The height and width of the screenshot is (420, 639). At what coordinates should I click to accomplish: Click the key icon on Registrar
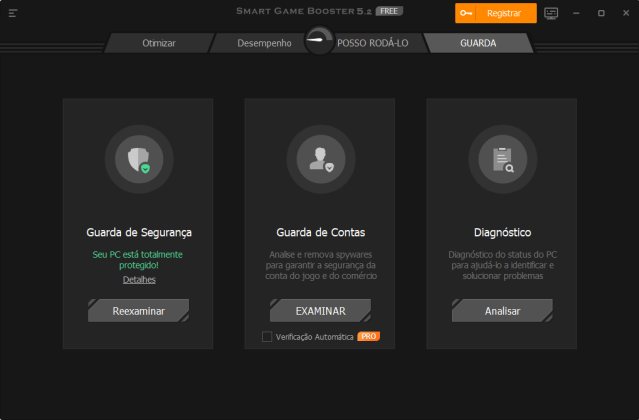click(466, 13)
